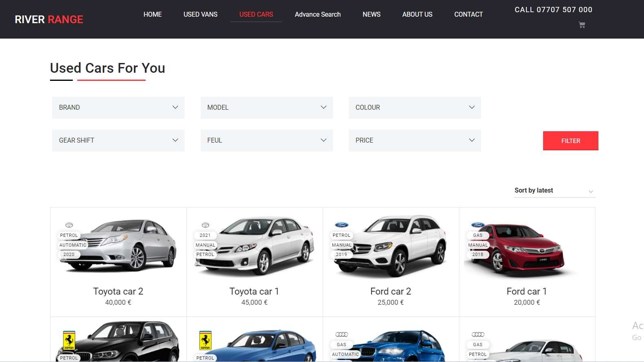
Task: Click Toyota logo on Toyota car 2
Action: (69, 225)
